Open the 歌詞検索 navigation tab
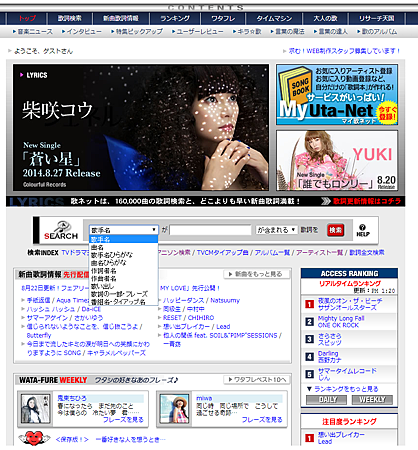Screen dimensions: 418x450 69,18
